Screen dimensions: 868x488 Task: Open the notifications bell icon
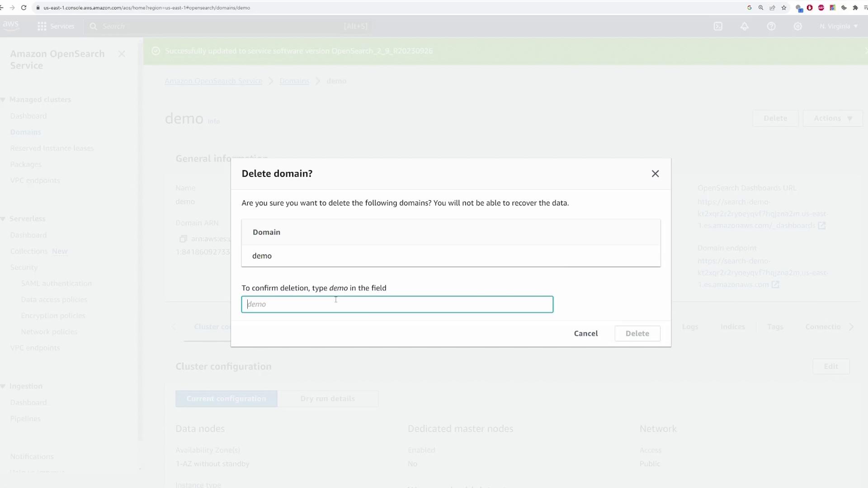(744, 26)
